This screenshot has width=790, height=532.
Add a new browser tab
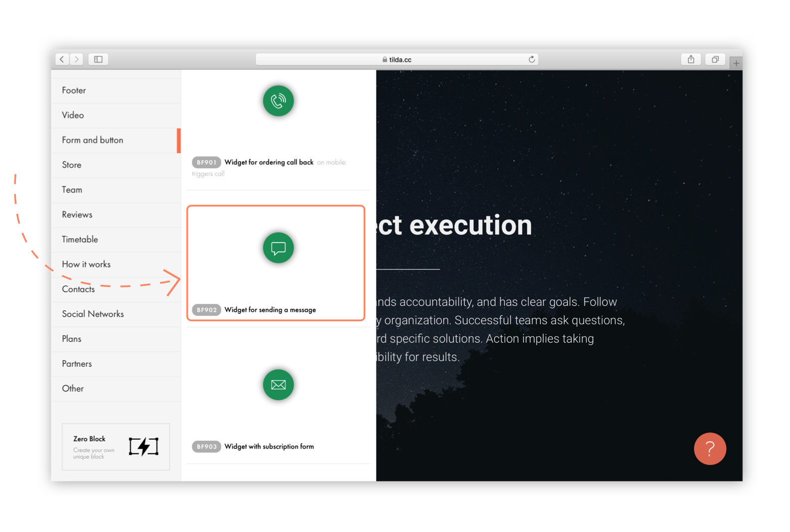pyautogui.click(x=736, y=63)
